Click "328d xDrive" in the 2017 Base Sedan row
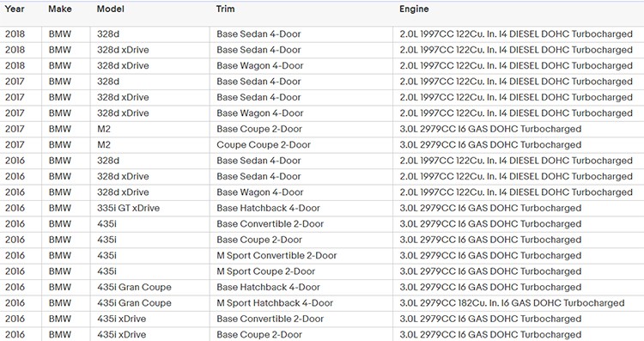644x341 pixels. (123, 97)
